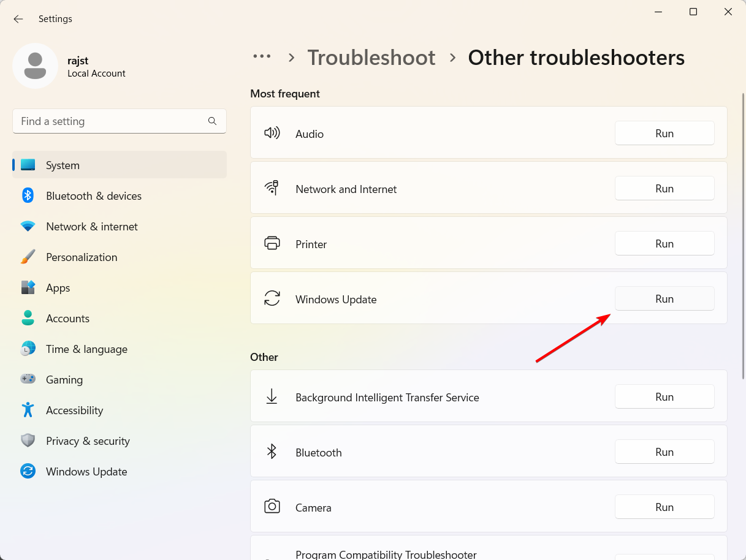746x560 pixels.
Task: Click the System monitor icon in sidebar
Action: [28, 165]
